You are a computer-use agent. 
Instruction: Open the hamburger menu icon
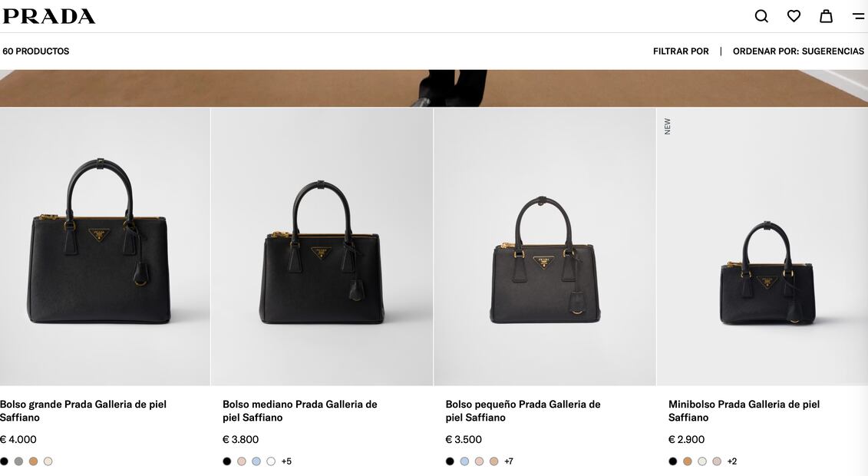858,16
